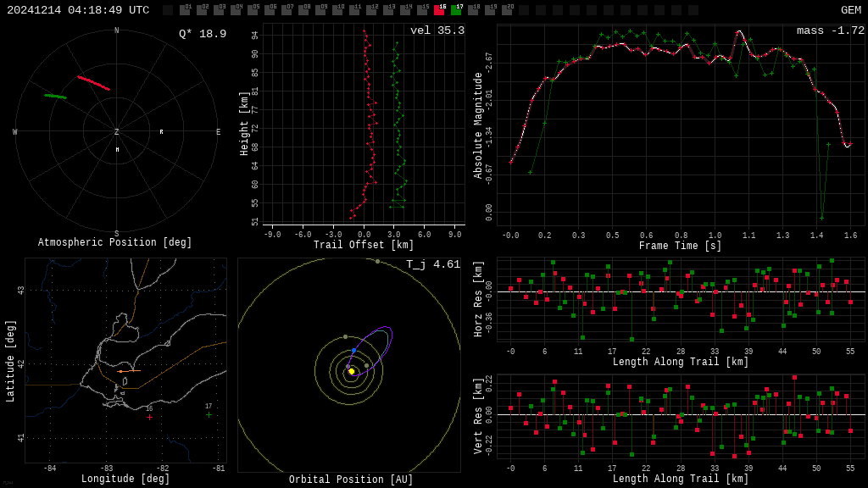This screenshot has height=488, width=868.
Task: Click station 10 indicator box
Action: coord(337,10)
